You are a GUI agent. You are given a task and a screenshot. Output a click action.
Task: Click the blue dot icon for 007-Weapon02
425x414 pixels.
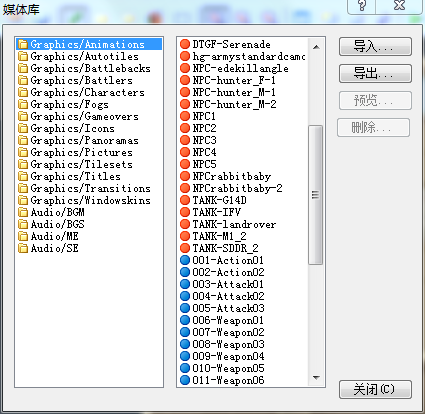pos(185,332)
